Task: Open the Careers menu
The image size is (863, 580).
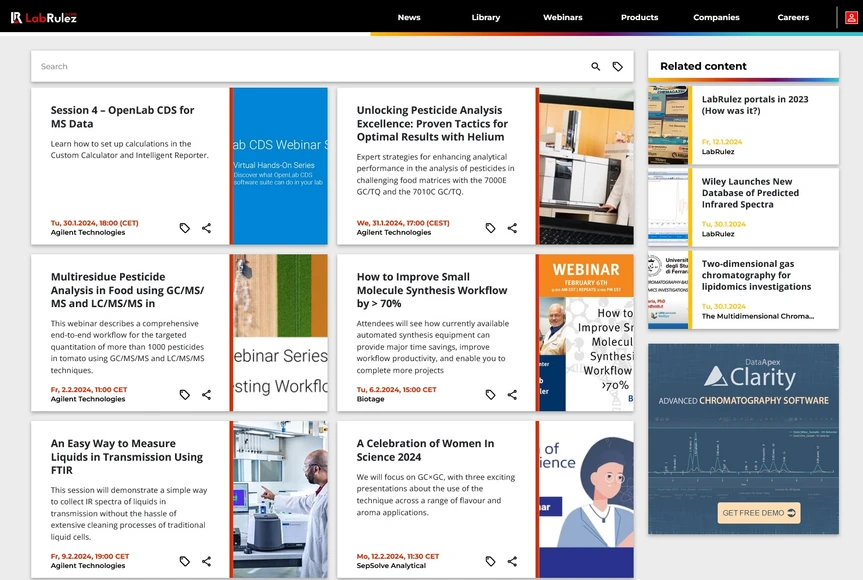Action: [x=793, y=18]
